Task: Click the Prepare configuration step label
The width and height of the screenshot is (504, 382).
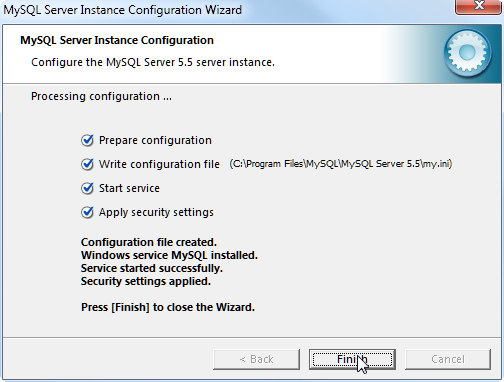Action: coord(155,140)
